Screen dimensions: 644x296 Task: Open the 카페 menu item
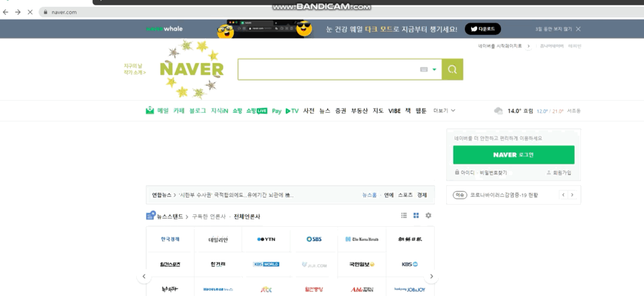point(178,111)
